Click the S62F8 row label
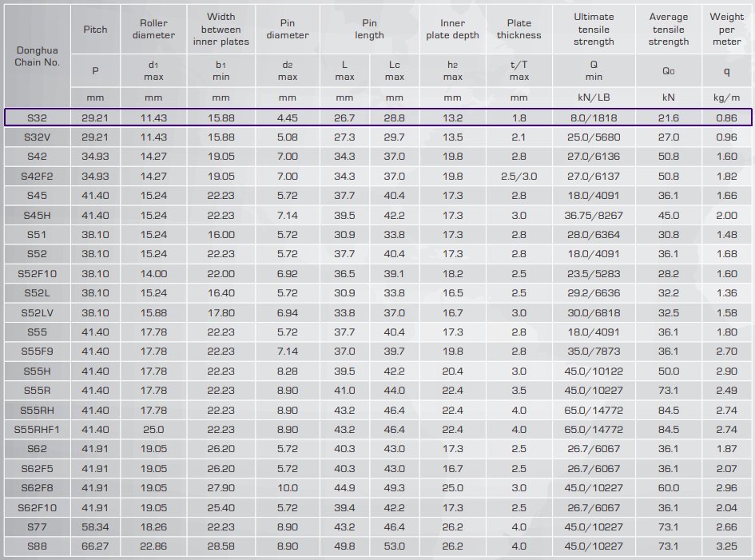Screen dimensions: 755x560 [37, 488]
